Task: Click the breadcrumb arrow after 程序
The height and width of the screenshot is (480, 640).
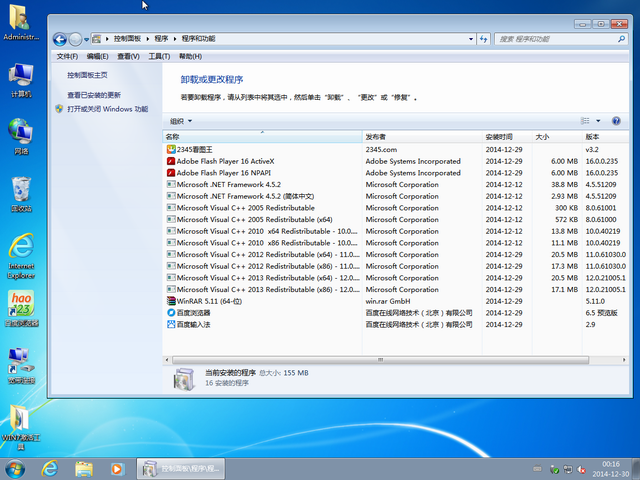Action: [175, 39]
